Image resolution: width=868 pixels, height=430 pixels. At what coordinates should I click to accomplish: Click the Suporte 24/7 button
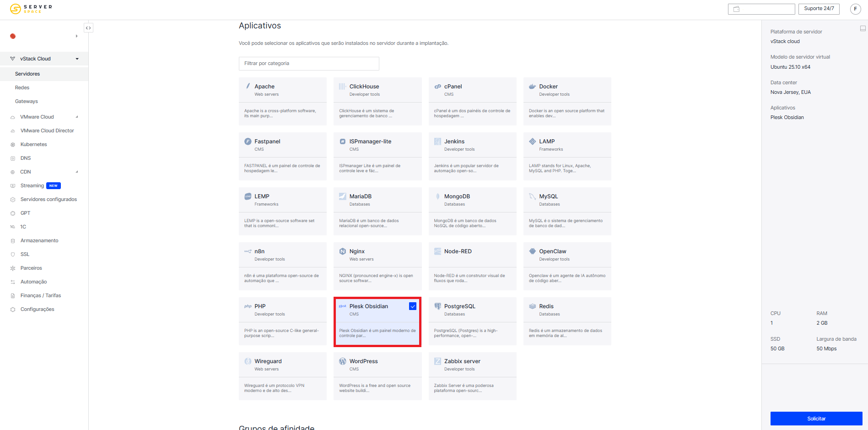[x=819, y=9]
